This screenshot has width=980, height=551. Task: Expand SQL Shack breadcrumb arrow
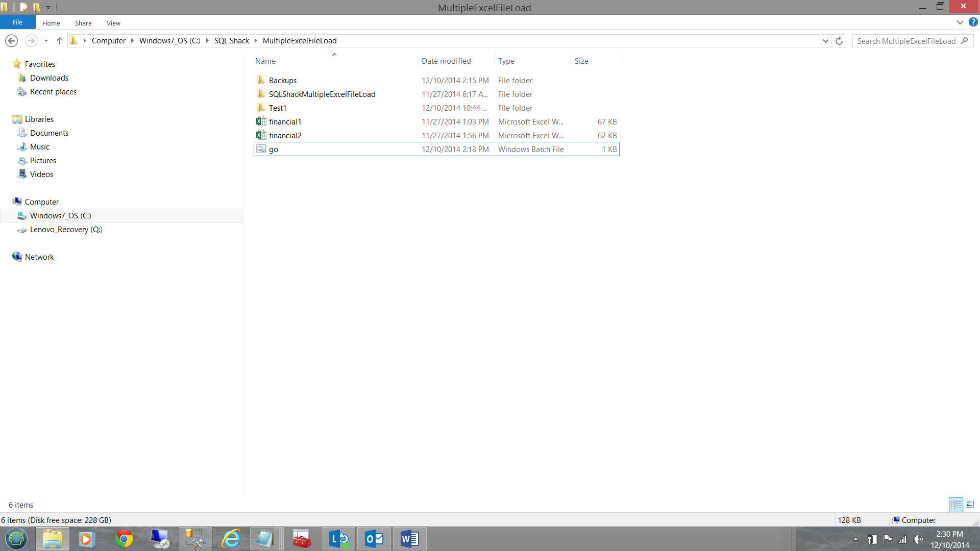tap(256, 41)
